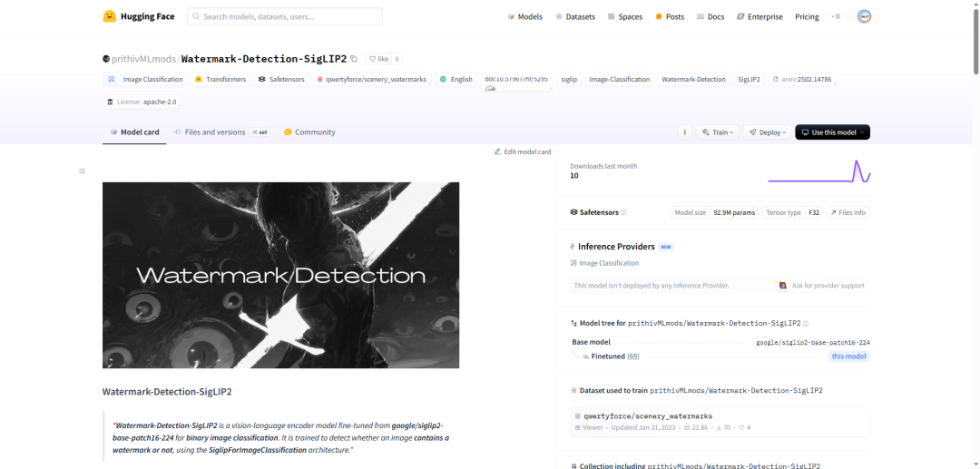Screen dimensions: 980x469
Task: Go to Spaces
Action: coord(625,17)
